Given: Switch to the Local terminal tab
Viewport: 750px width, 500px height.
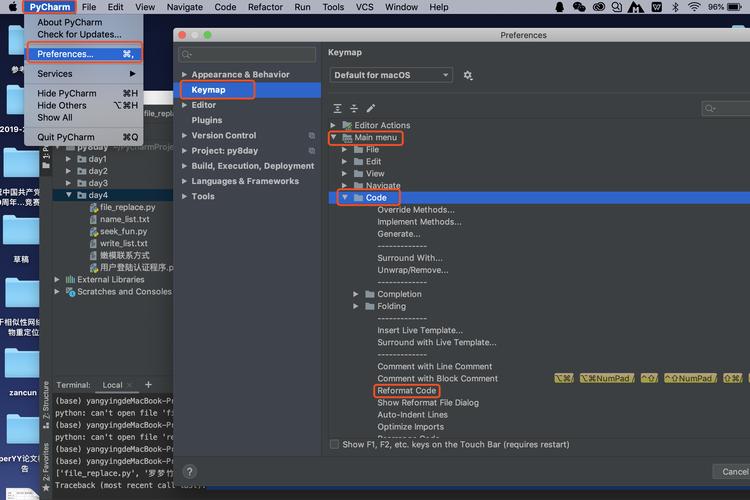Looking at the screenshot, I should coord(112,385).
